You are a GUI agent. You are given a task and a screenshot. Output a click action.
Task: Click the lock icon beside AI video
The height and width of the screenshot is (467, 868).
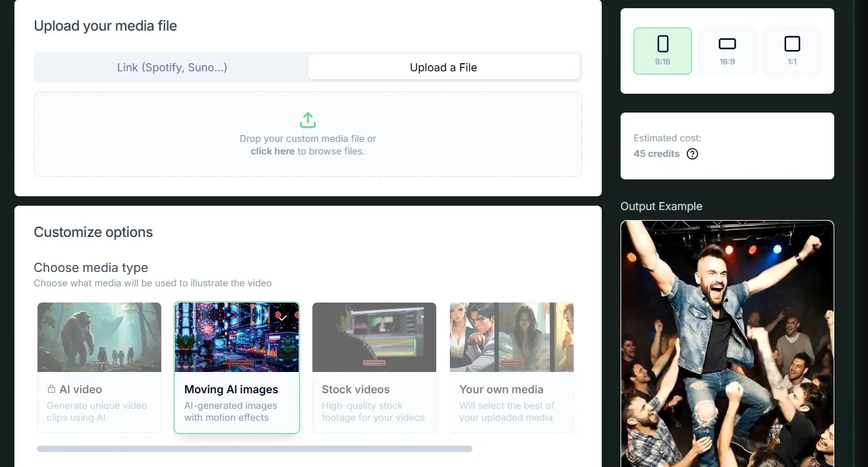51,389
